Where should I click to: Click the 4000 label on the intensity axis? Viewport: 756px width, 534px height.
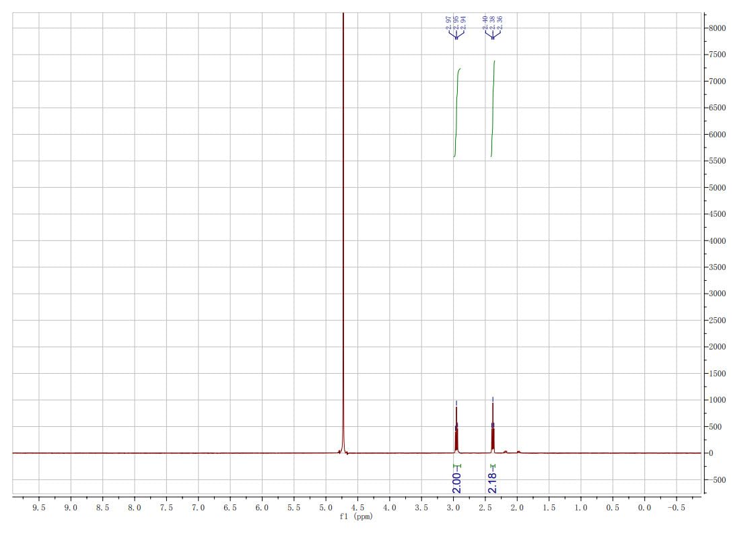pyautogui.click(x=717, y=240)
